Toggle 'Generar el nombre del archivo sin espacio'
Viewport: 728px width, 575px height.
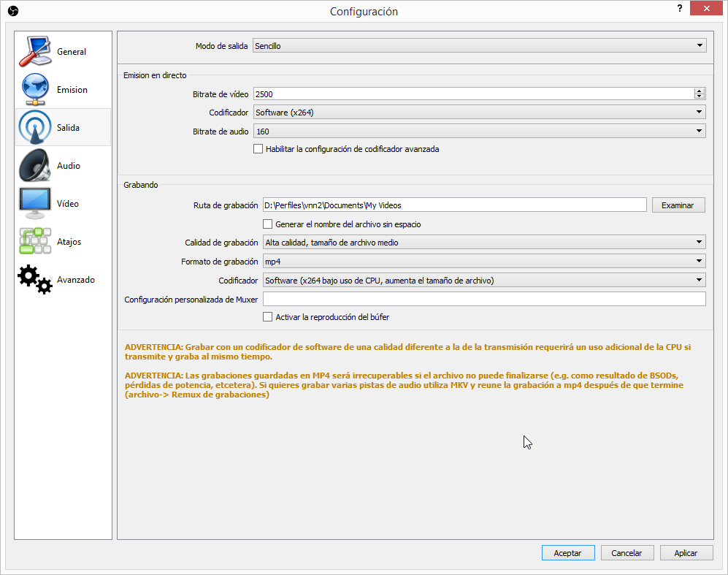[267, 224]
